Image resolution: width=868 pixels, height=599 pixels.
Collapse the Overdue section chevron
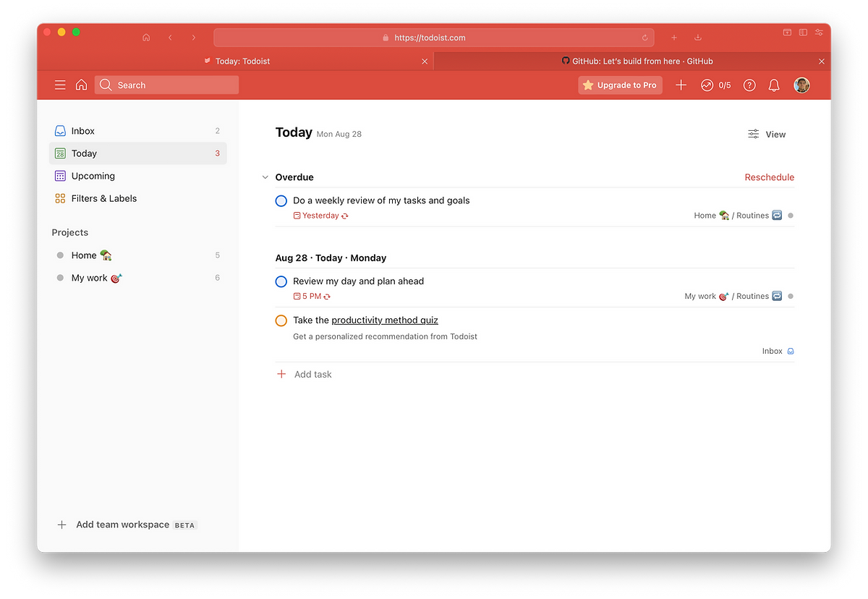[265, 177]
